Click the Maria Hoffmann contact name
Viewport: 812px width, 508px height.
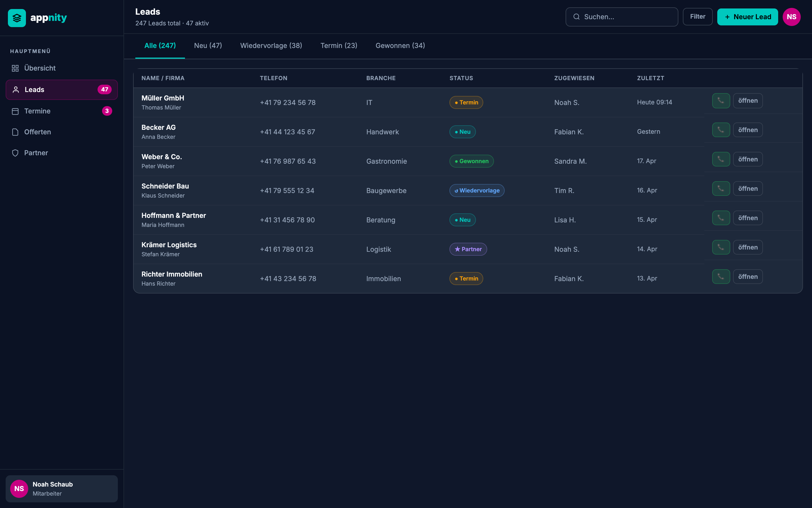pyautogui.click(x=163, y=225)
